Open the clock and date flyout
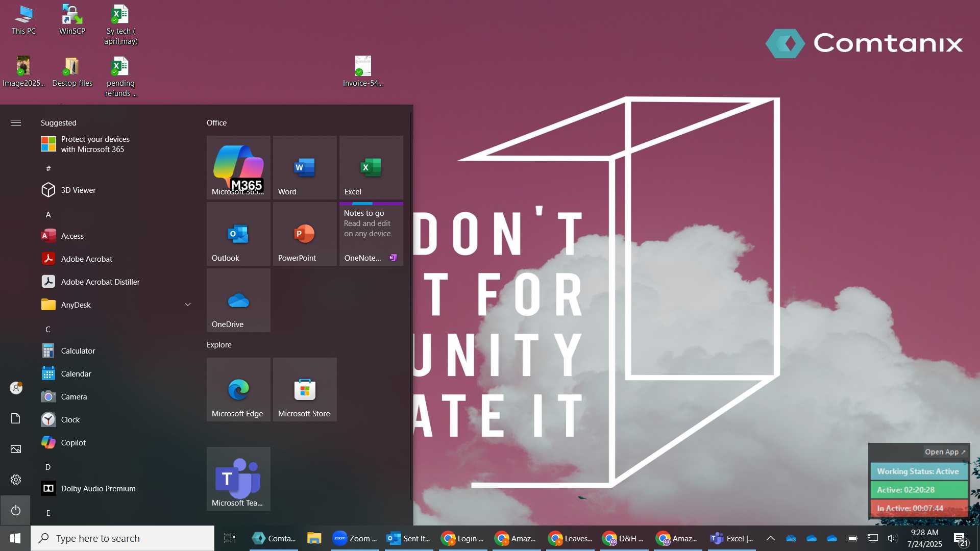Viewport: 980px width, 551px height. (x=924, y=538)
